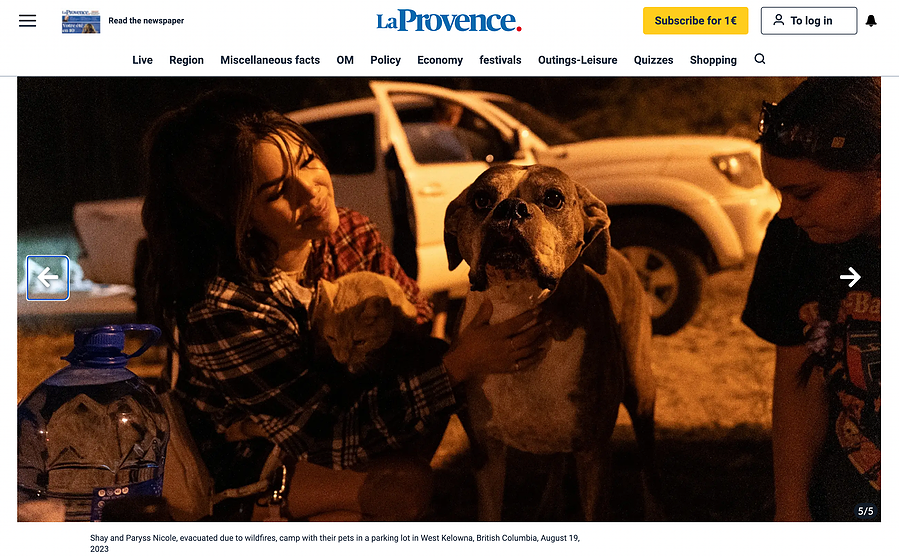Advance gallery with right arrow
This screenshot has height=557, width=899.
(850, 277)
